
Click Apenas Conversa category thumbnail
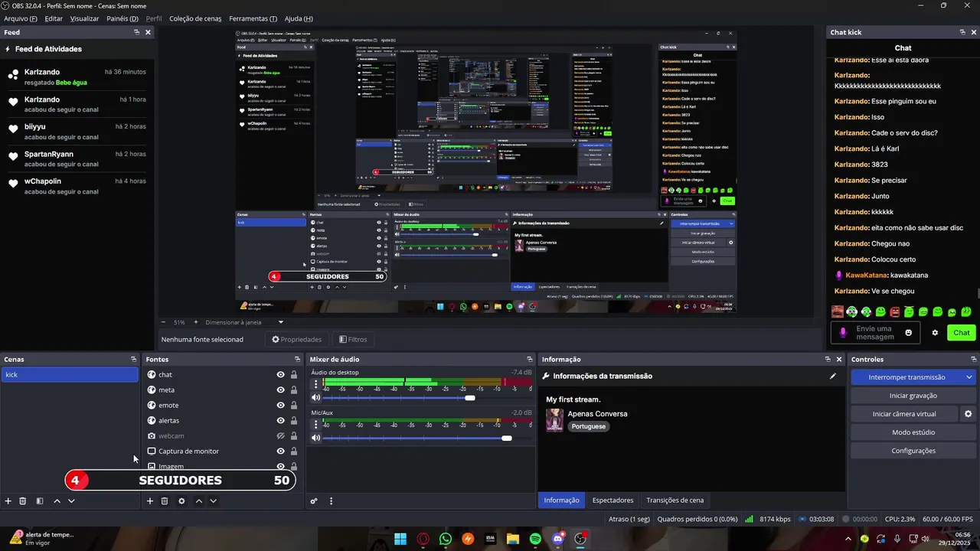click(554, 420)
